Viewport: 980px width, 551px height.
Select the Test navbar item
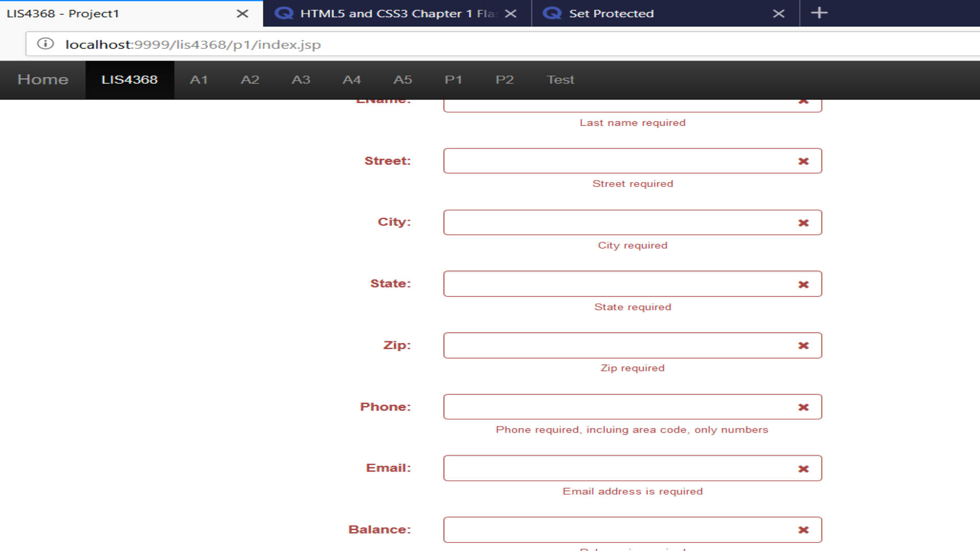coord(560,80)
